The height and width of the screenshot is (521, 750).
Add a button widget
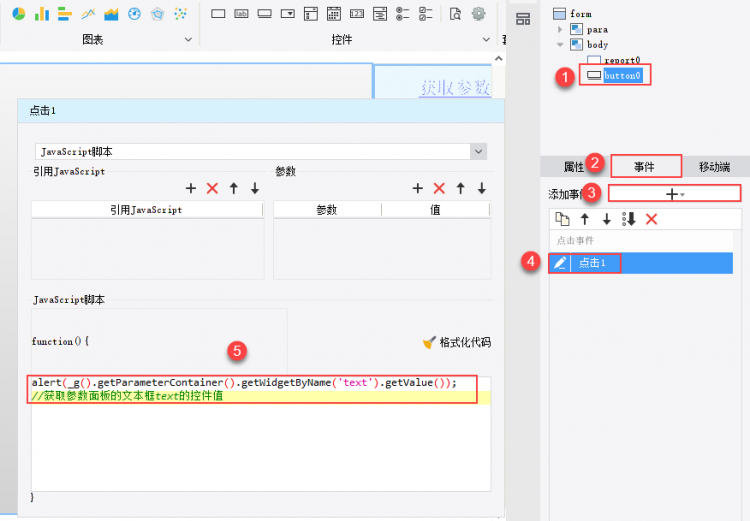265,14
